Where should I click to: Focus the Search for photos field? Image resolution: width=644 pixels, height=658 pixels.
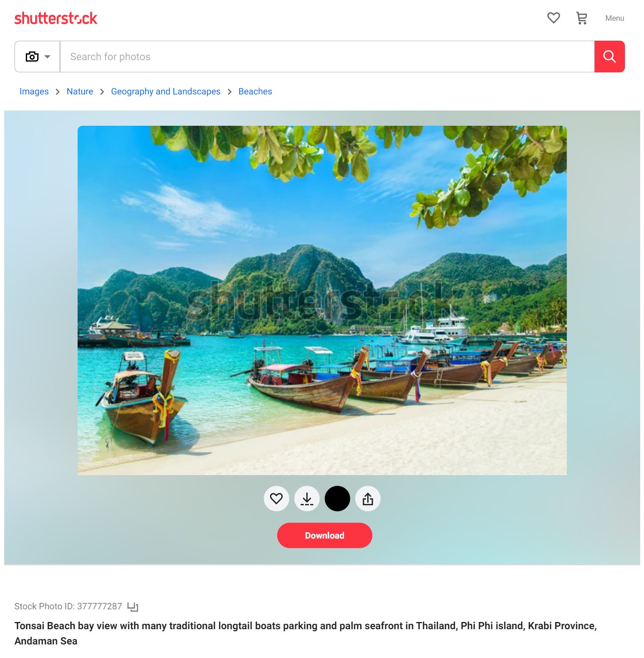[327, 56]
